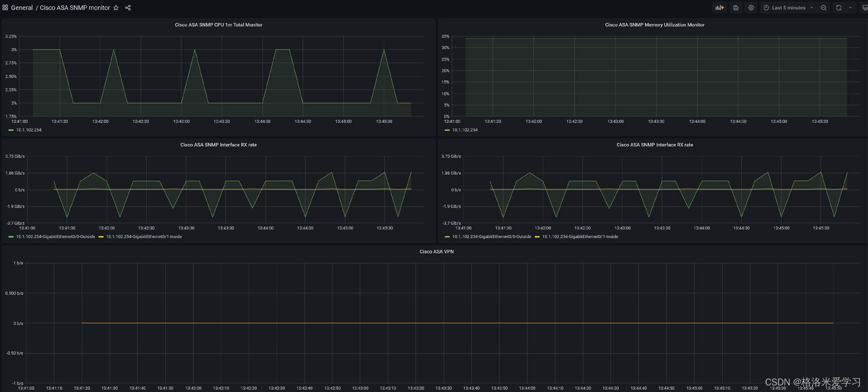
Task: Click green Outside swatch in right RX panel legend
Action: click(x=447, y=236)
